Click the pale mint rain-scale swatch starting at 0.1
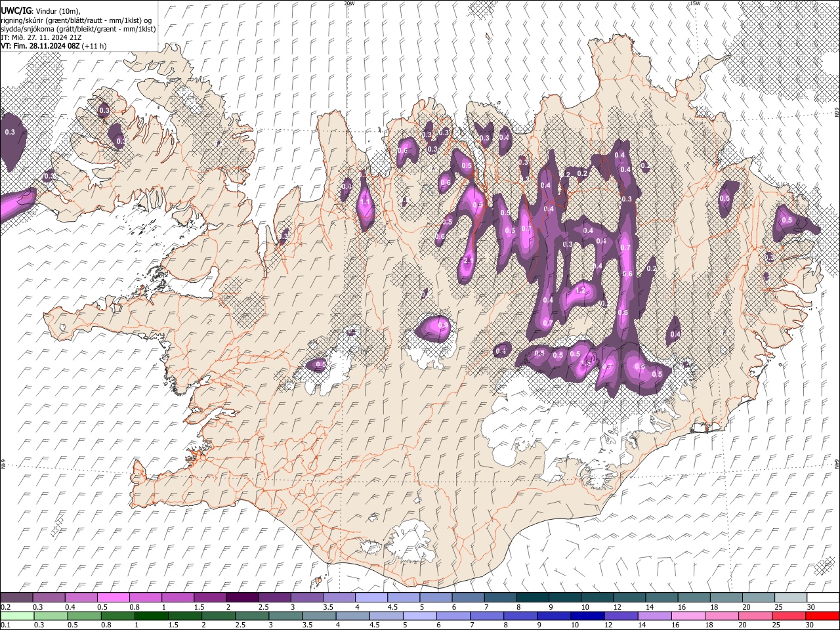Viewport: 840px width, 630px height. click(x=16, y=616)
